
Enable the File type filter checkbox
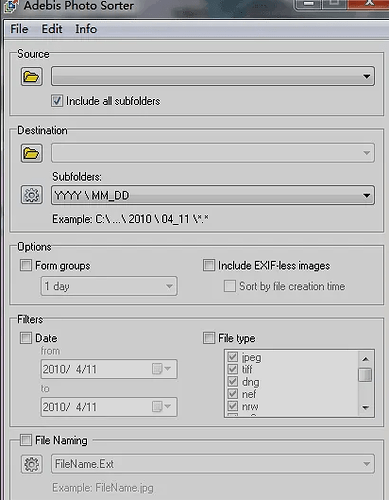[x=209, y=338]
